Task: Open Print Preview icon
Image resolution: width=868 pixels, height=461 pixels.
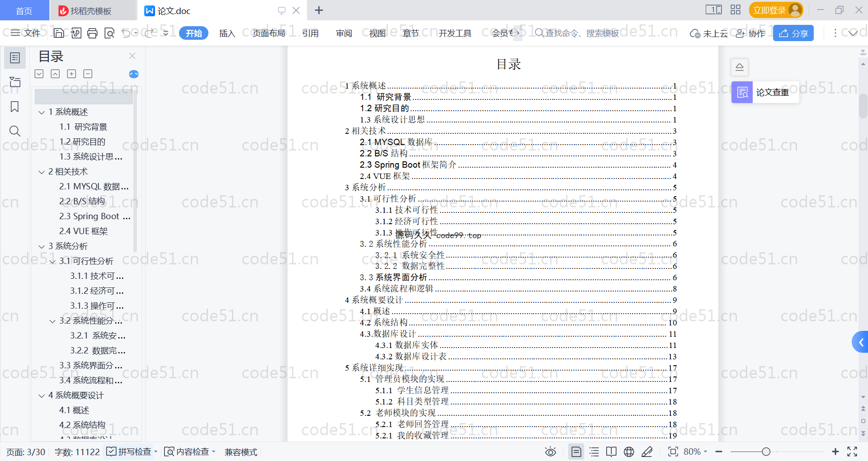Action: pyautogui.click(x=109, y=33)
